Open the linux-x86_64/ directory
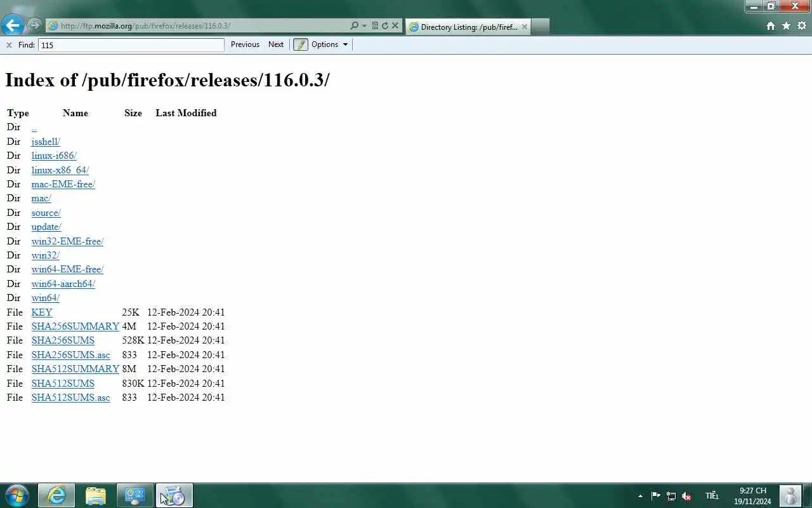812x508 pixels. click(60, 170)
